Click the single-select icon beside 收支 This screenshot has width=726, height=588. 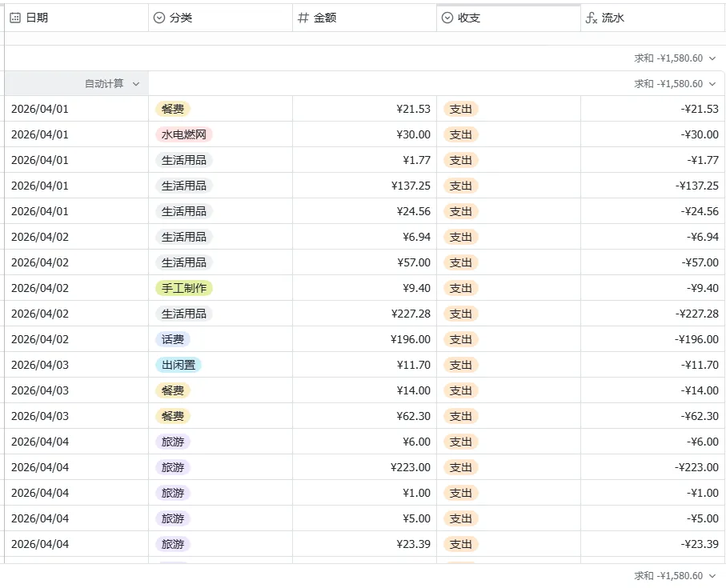(447, 18)
